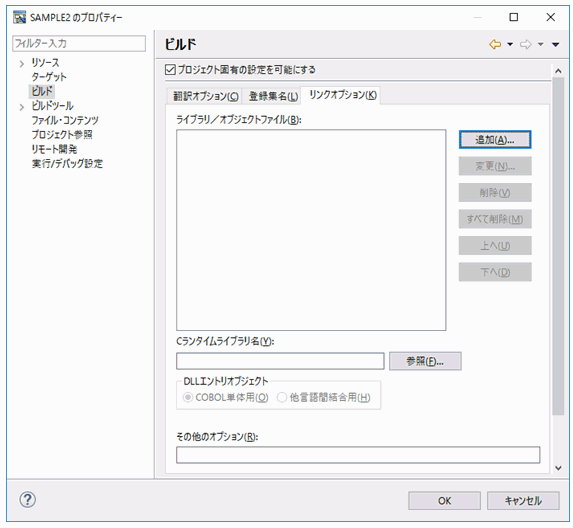
Task: Switch to the 翻訳オプション tab
Action: click(205, 96)
